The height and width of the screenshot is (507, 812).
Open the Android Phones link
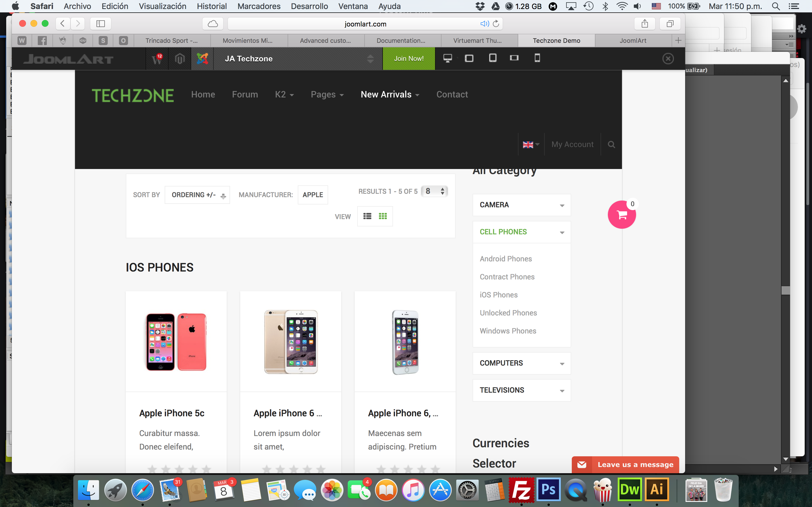[x=506, y=259]
